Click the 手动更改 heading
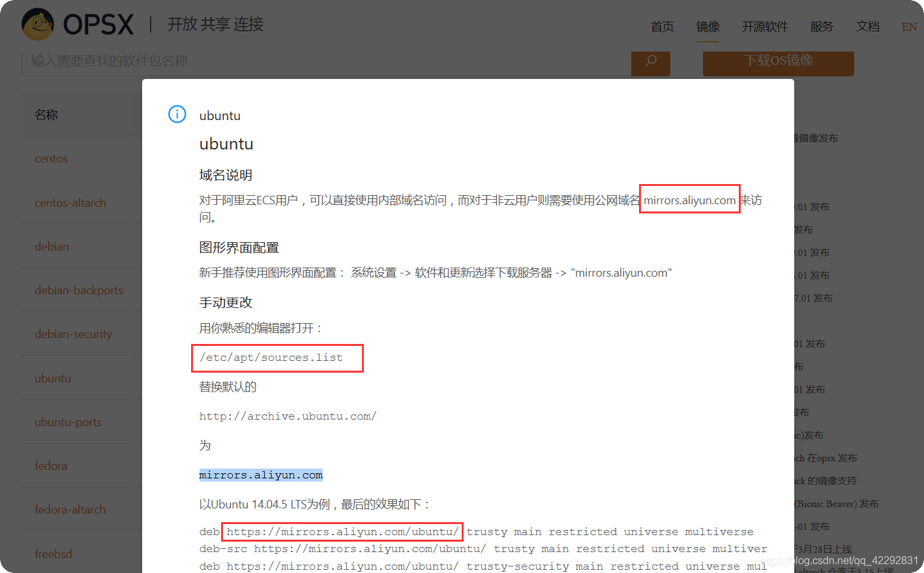The width and height of the screenshot is (924, 573). pos(226,302)
